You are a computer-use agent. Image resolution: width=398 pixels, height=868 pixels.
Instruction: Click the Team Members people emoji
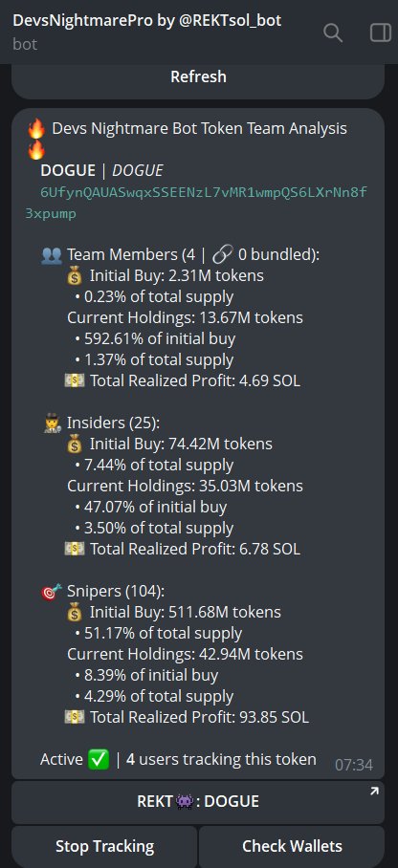52,255
